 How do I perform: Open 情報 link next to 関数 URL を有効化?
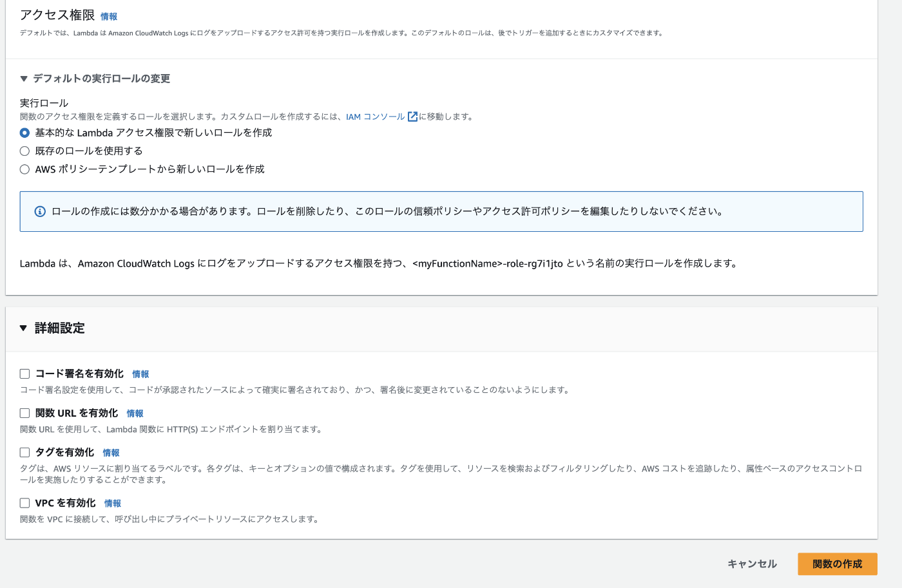point(135,413)
